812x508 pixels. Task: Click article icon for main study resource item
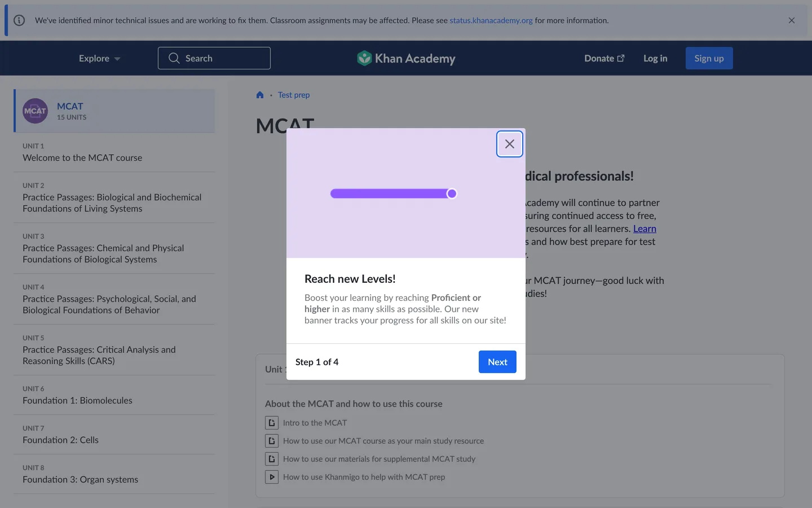click(272, 441)
